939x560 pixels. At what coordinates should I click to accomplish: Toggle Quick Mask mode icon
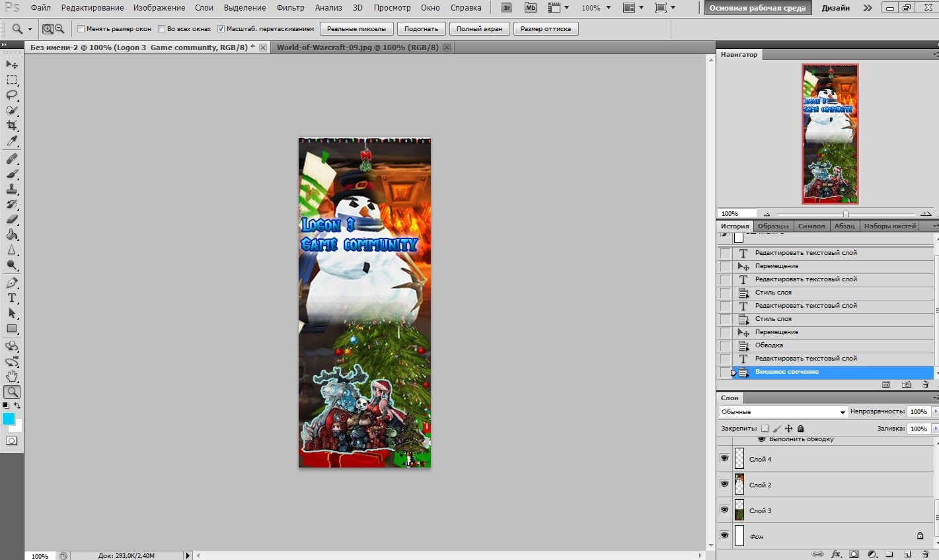click(12, 440)
